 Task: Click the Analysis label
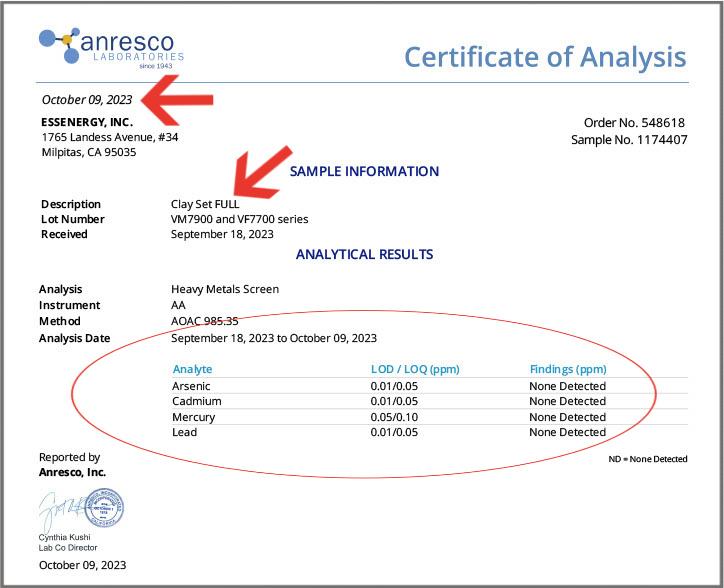[x=60, y=289]
